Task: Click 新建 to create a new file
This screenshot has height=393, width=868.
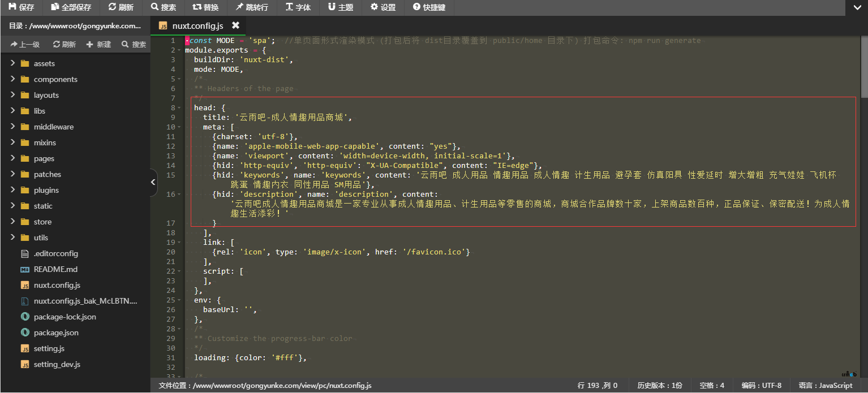Action: pos(98,44)
